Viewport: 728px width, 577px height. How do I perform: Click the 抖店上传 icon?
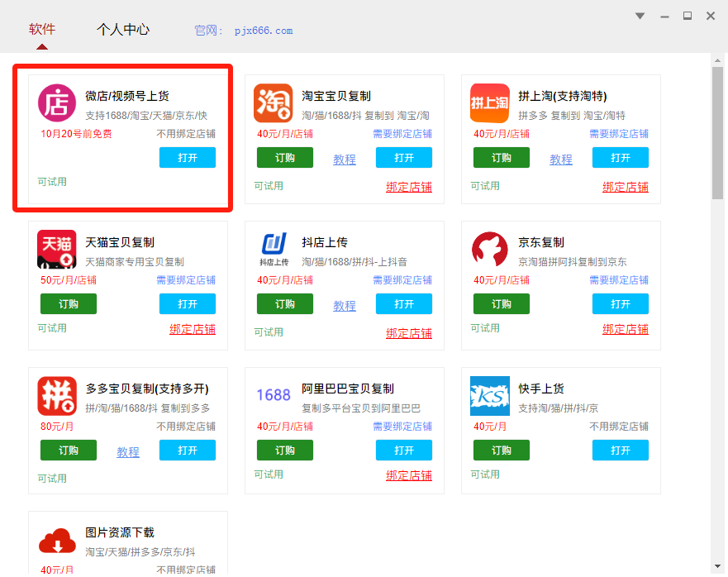[x=274, y=249]
